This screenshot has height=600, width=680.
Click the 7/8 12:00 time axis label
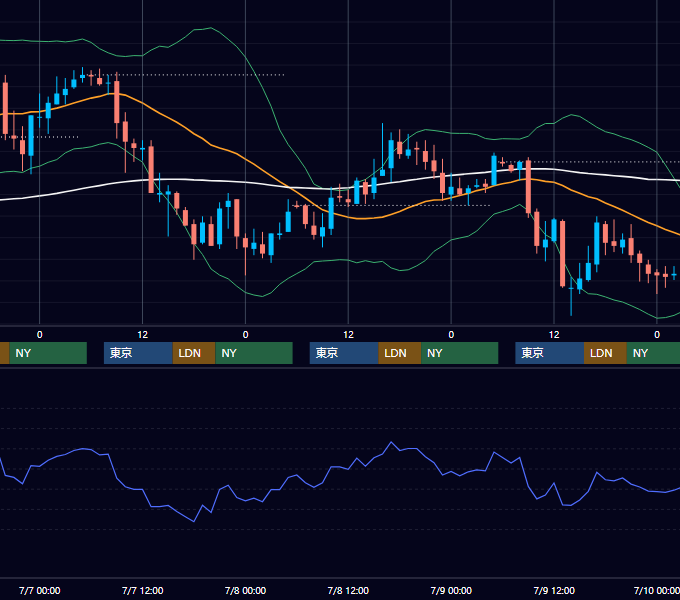click(348, 590)
